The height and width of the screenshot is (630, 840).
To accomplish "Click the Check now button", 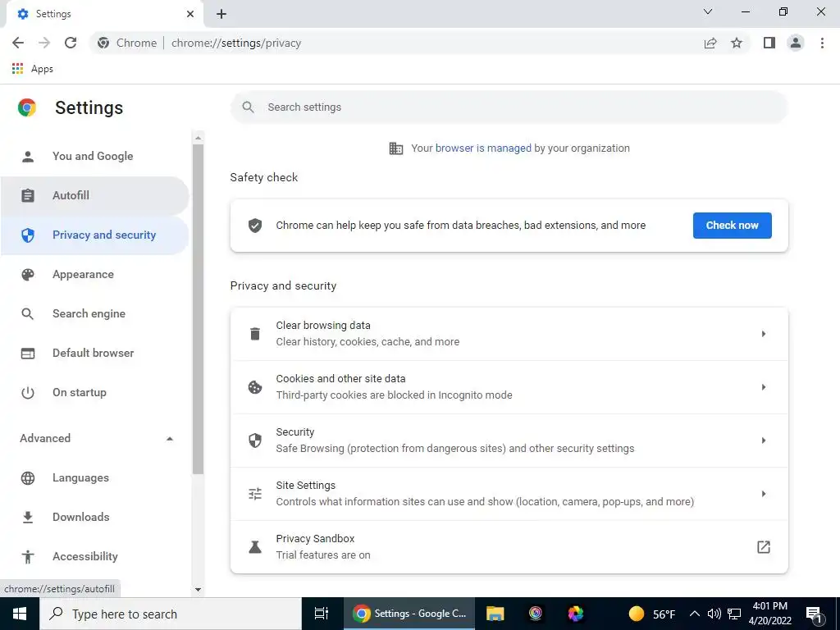I will 732,226.
